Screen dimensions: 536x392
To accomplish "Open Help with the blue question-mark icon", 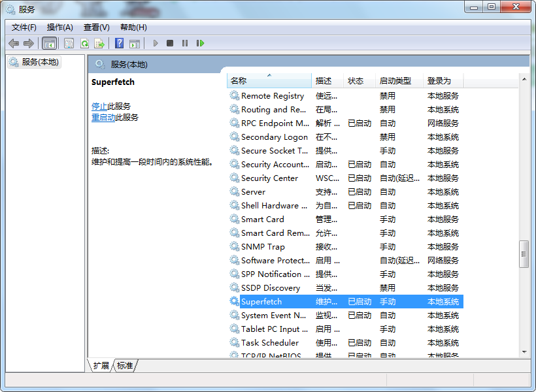I will (119, 43).
